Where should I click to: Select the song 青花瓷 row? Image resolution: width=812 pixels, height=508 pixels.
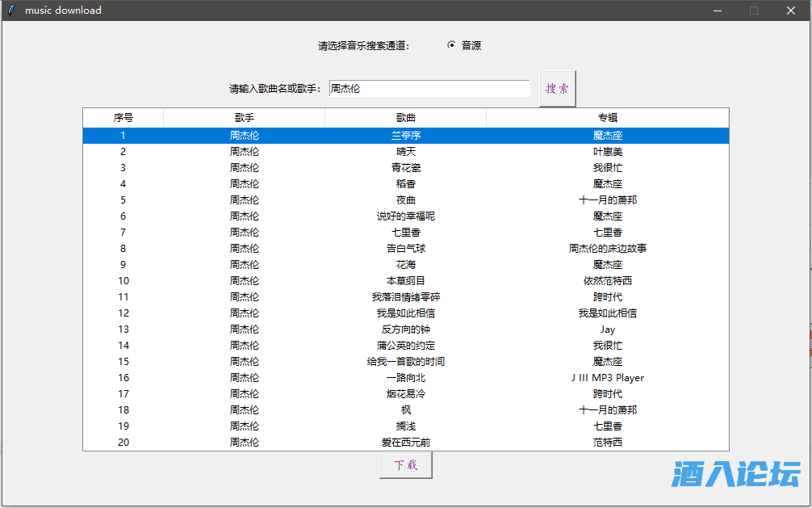(405, 168)
